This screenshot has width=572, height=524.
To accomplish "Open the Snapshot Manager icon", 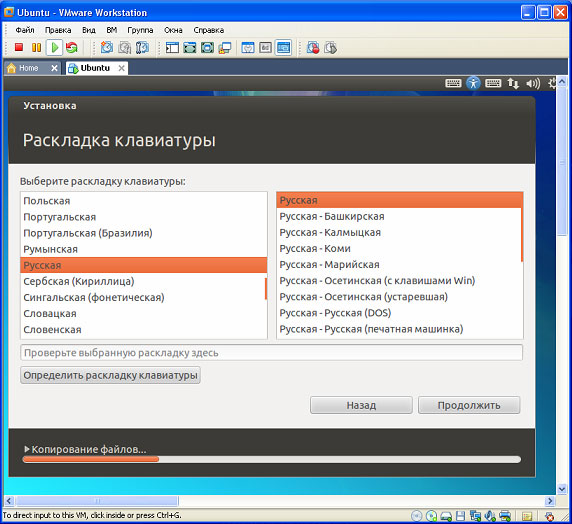I will tap(142, 47).
